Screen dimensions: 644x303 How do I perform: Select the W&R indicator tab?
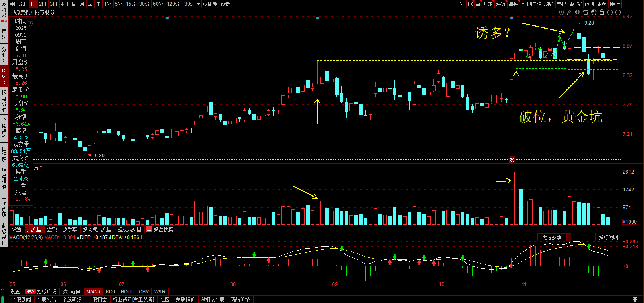(160, 292)
